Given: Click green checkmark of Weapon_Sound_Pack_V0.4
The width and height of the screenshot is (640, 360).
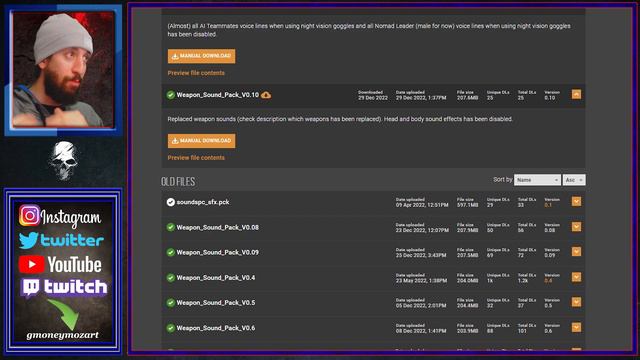Looking at the screenshot, I should point(171,278).
